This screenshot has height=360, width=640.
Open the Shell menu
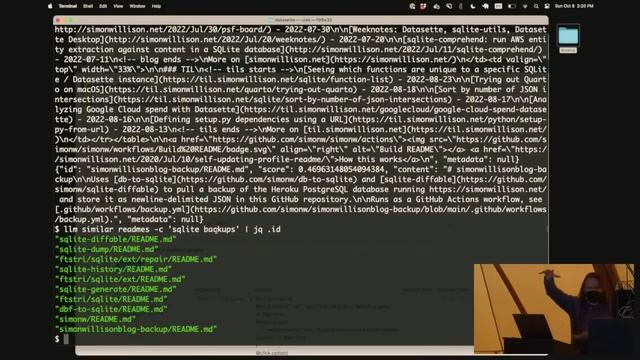[x=88, y=6]
